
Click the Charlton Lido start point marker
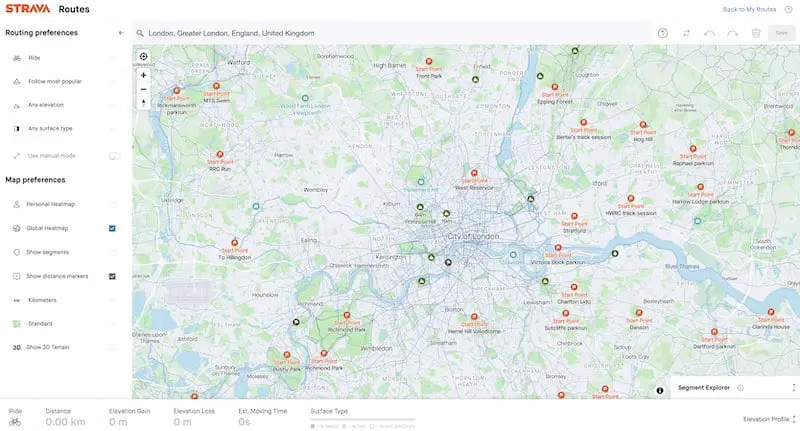pos(574,288)
